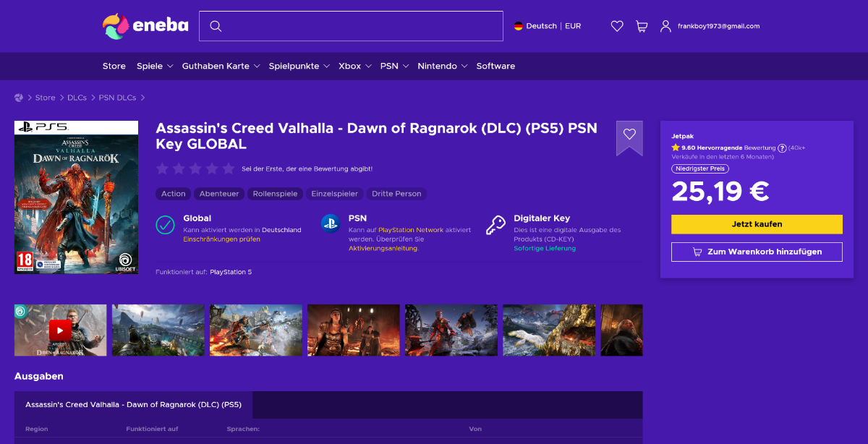Open the sixth screenshot thumbnail with lava landscape

tap(549, 330)
